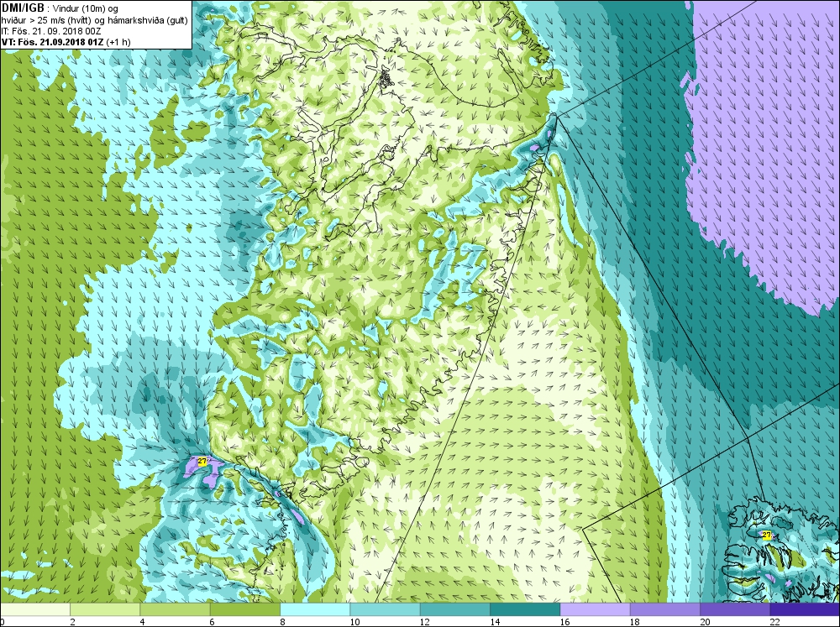Click the scale number 0

click(3, 622)
